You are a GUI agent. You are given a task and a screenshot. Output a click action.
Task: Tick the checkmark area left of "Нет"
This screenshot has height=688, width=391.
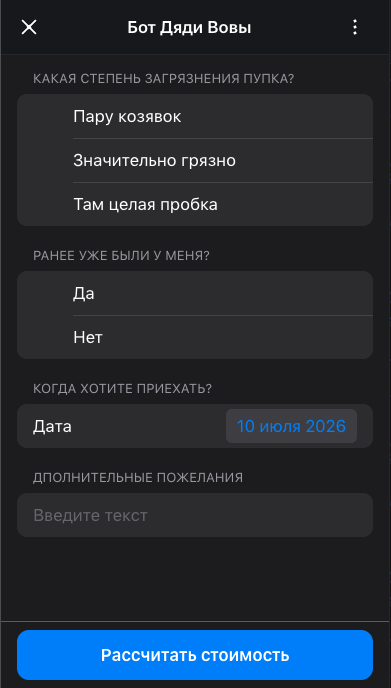tap(45, 337)
